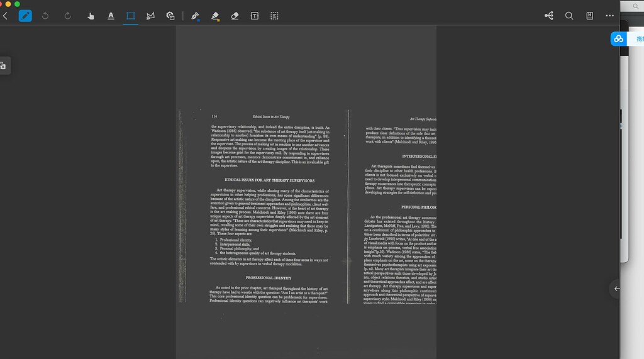Image resolution: width=644 pixels, height=359 pixels.
Task: Insert a text box annotation
Action: coord(255,16)
